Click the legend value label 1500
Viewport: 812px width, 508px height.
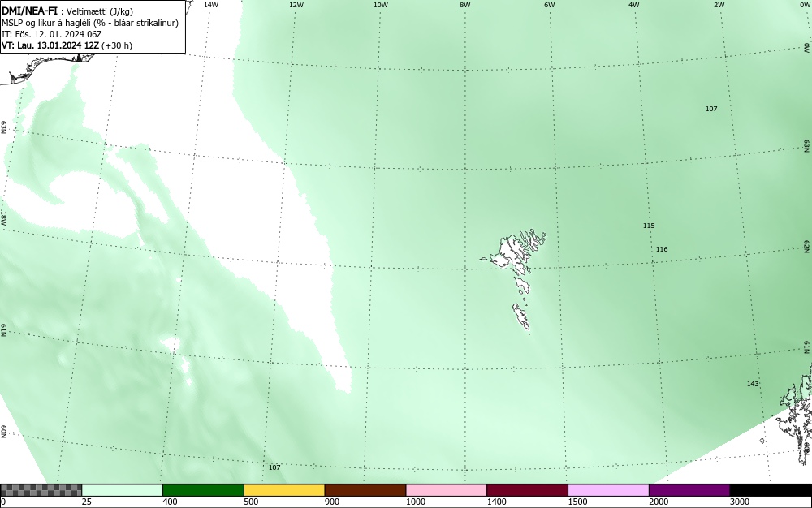point(578,502)
